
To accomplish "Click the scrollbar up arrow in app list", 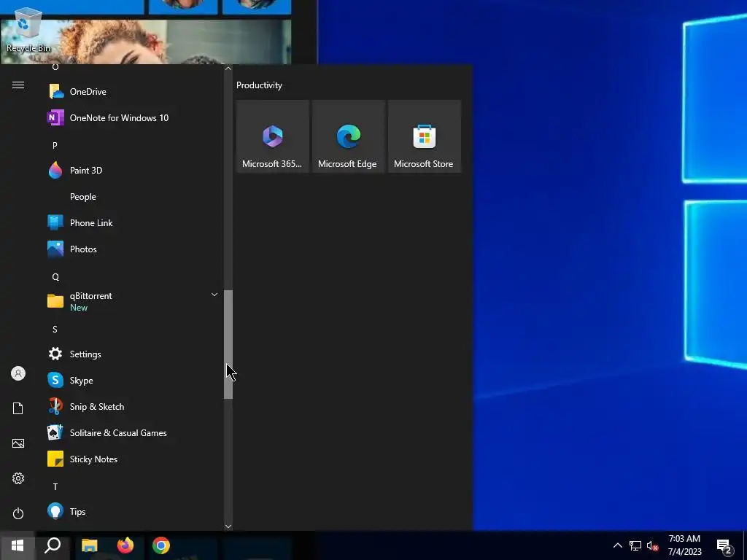I will click(x=228, y=69).
